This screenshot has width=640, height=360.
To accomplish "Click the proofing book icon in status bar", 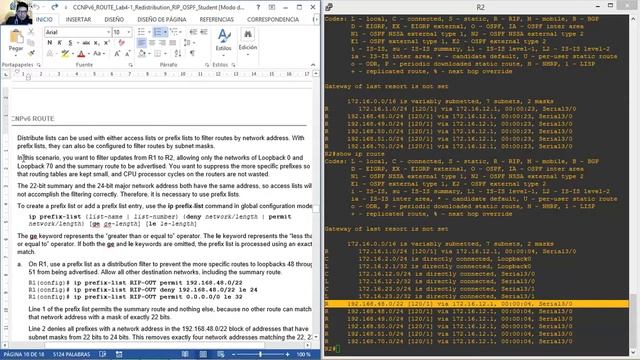I will (102, 354).
